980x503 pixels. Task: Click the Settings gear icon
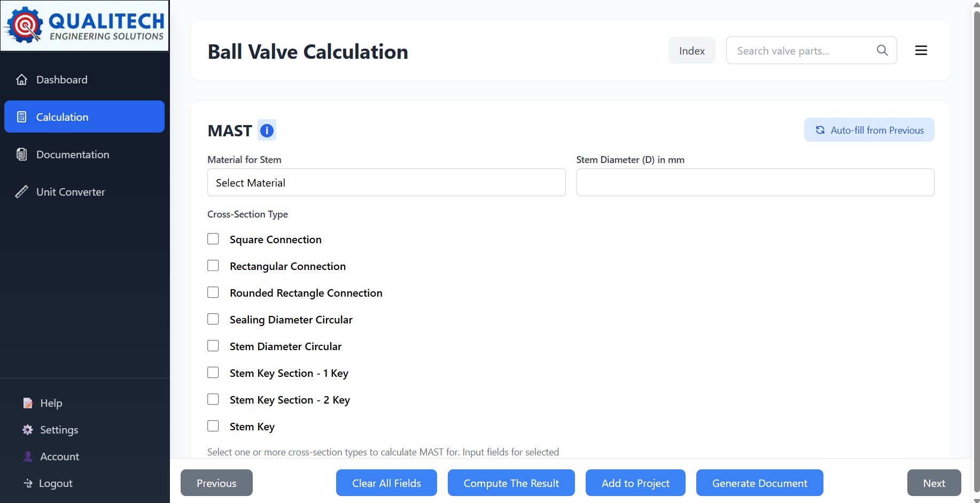coord(28,429)
